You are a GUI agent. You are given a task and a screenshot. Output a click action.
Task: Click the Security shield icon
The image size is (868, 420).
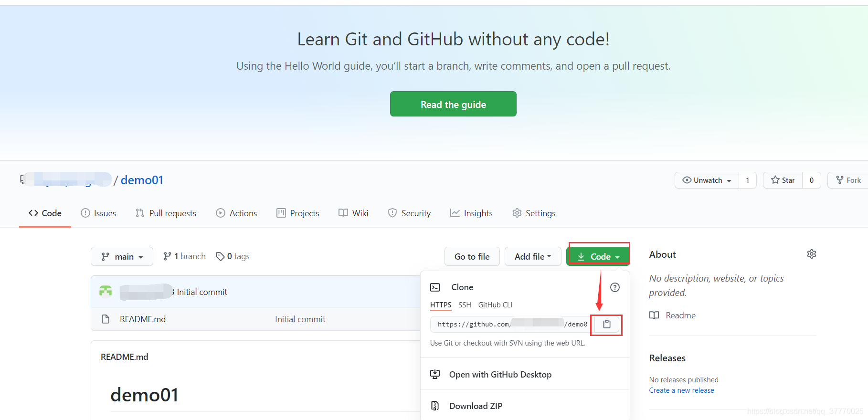392,213
